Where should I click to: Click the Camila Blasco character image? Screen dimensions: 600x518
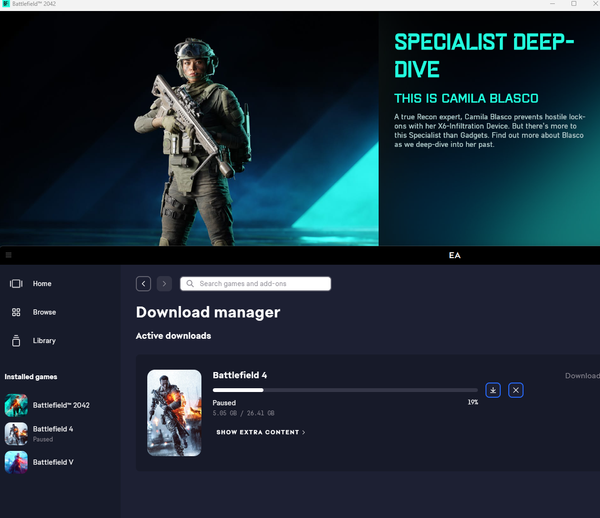(x=193, y=142)
